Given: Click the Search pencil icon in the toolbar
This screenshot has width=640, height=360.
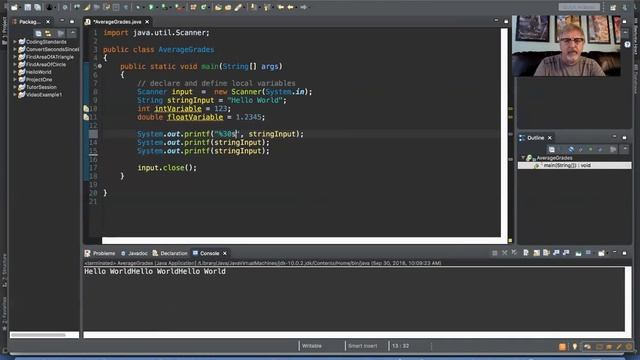Looking at the screenshot, I should point(238,7).
